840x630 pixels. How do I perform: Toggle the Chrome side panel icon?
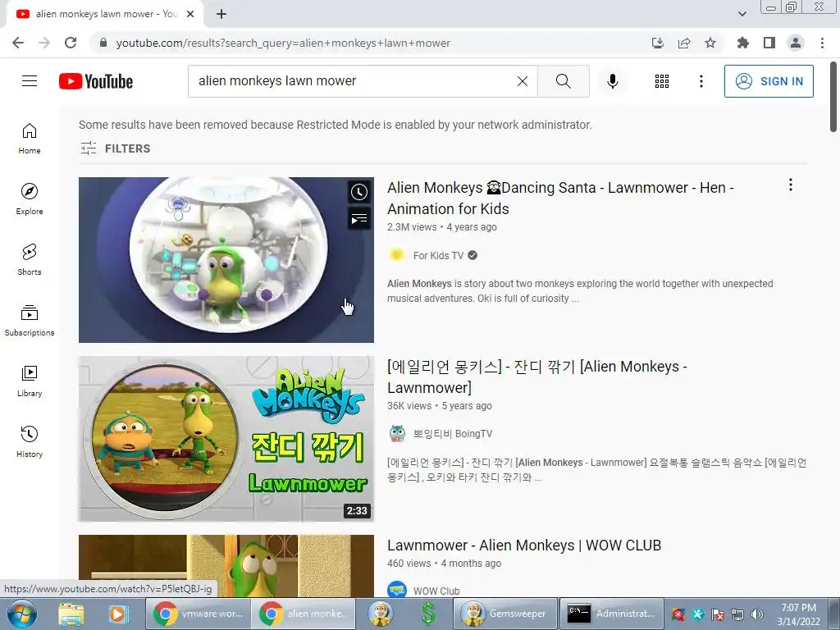(769, 43)
